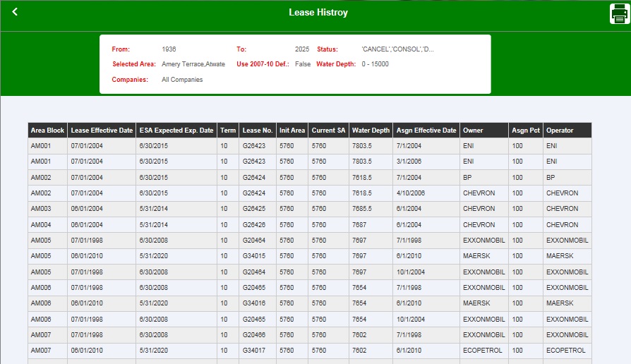Click the Asgn Pct column header
This screenshot has width=631, height=364.
click(x=526, y=131)
